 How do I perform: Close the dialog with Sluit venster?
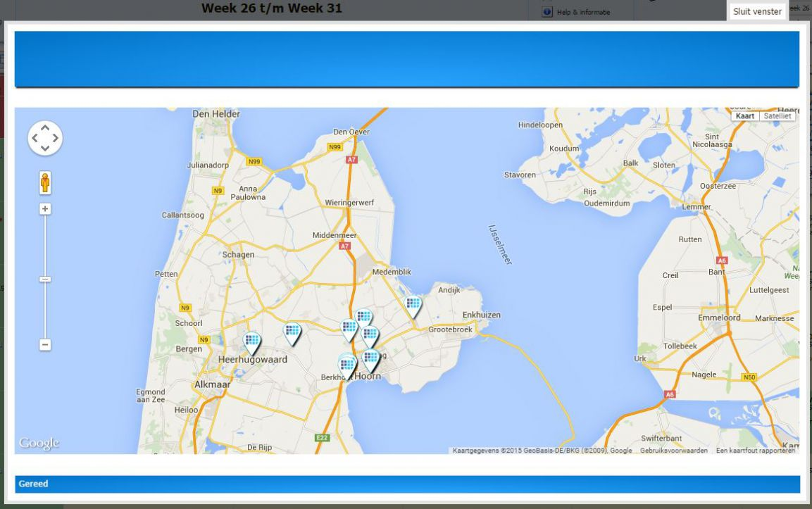point(758,11)
